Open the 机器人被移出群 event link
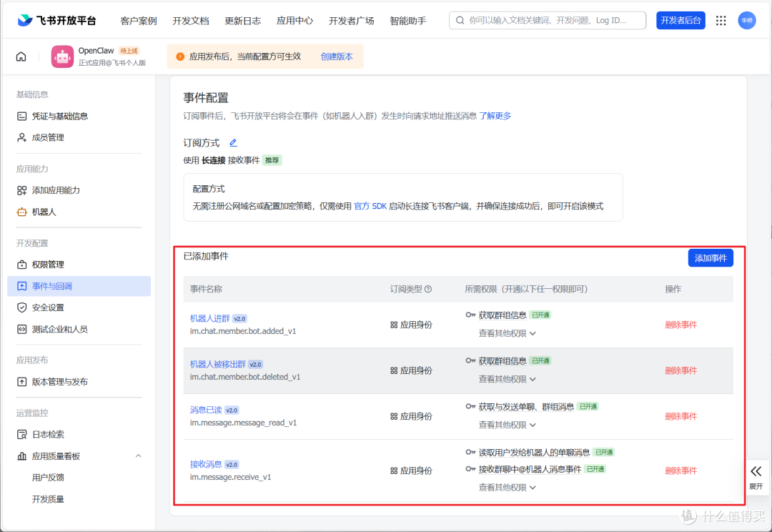 pos(217,365)
